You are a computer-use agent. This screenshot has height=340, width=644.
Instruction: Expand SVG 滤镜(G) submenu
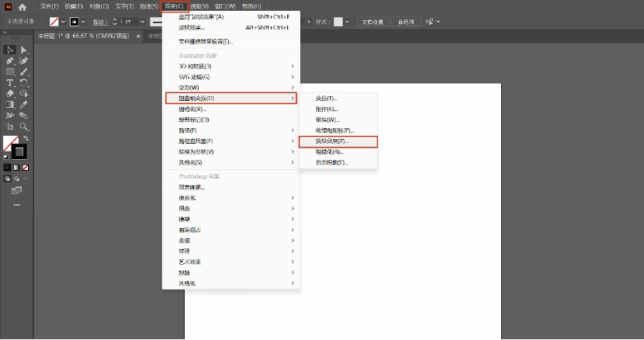point(230,77)
